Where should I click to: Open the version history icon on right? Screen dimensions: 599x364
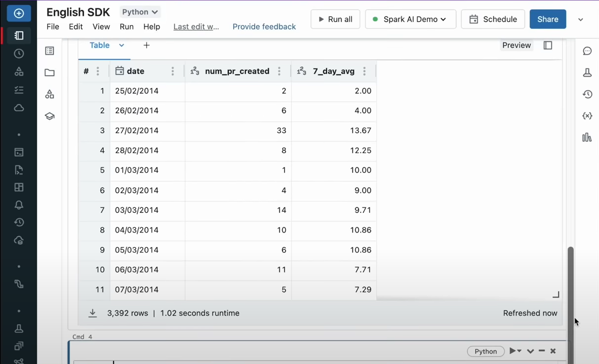tap(587, 94)
